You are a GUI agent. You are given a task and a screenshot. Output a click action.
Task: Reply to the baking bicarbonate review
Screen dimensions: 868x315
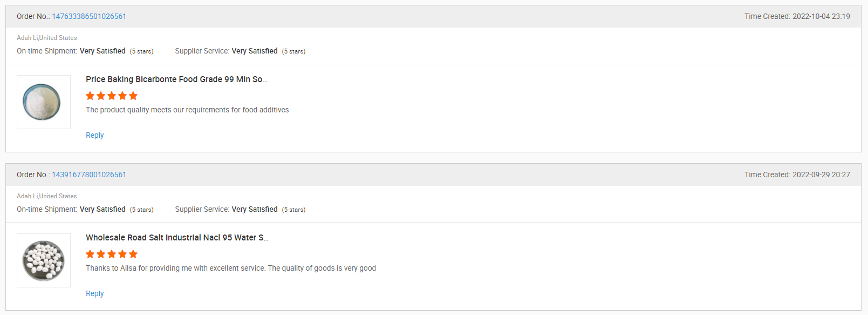point(95,135)
